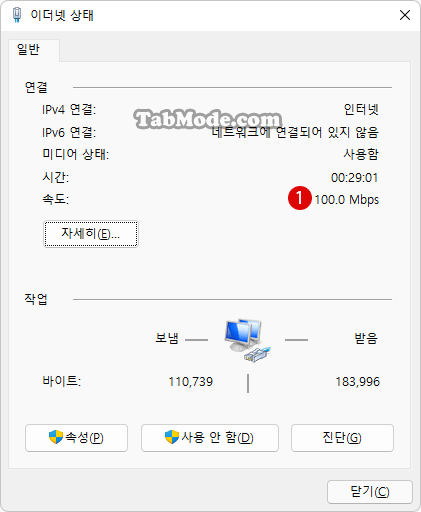
Task: Disable adapter with 사용 안 함(D)
Action: [x=210, y=438]
